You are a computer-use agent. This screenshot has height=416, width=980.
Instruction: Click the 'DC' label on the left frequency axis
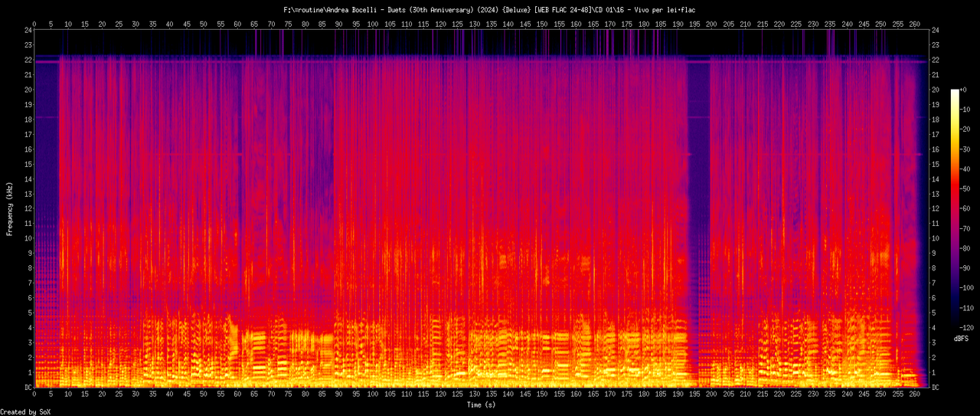coord(28,387)
